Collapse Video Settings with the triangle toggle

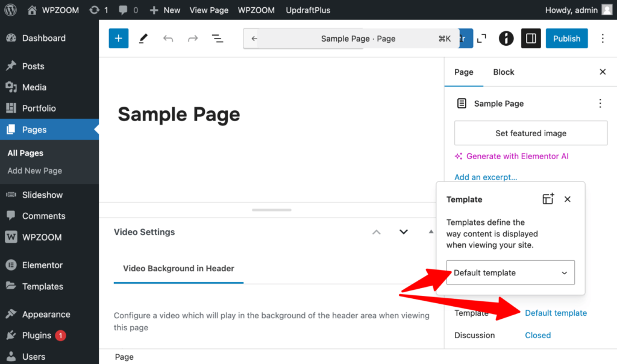pyautogui.click(x=431, y=232)
